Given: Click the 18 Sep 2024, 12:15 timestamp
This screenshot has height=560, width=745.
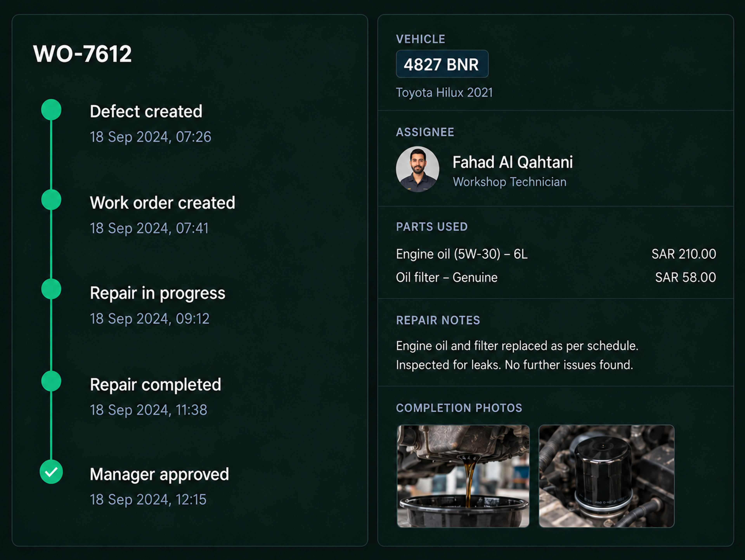Looking at the screenshot, I should click(148, 499).
